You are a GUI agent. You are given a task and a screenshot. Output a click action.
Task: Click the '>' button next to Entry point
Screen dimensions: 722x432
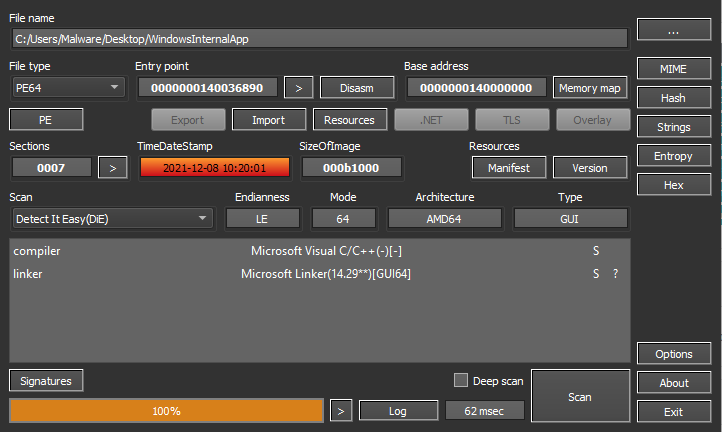pyautogui.click(x=298, y=88)
